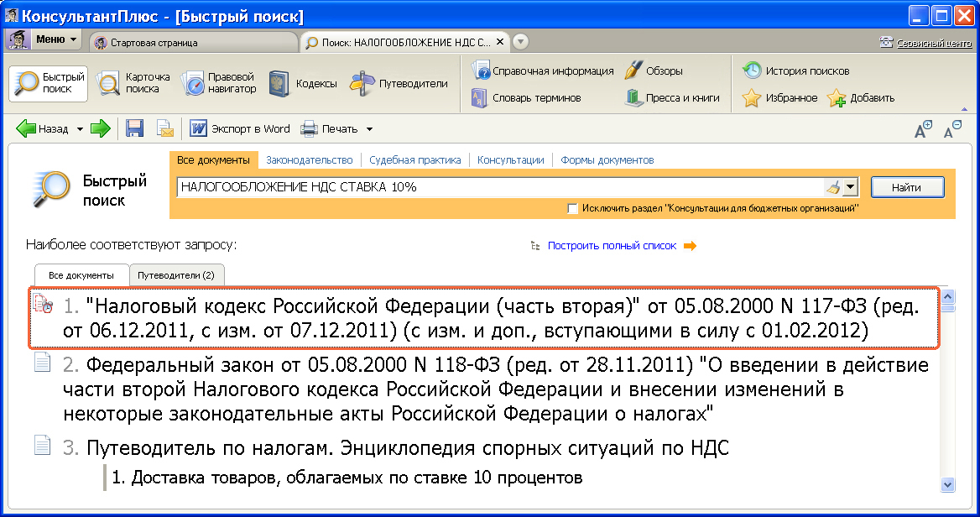Open Федеральный закон N 118-ФЗ result
The width and height of the screenshot is (980, 517).
point(496,389)
